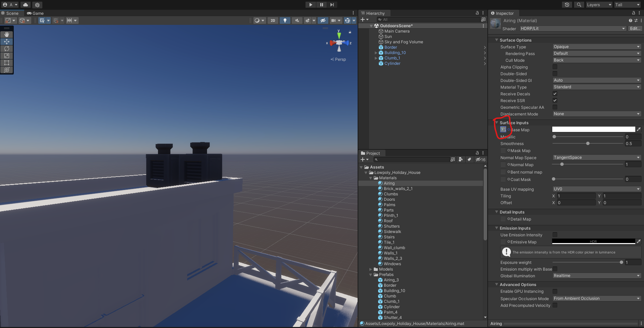Select the Rect tool
Viewport: 644px width, 328px height.
7,63
